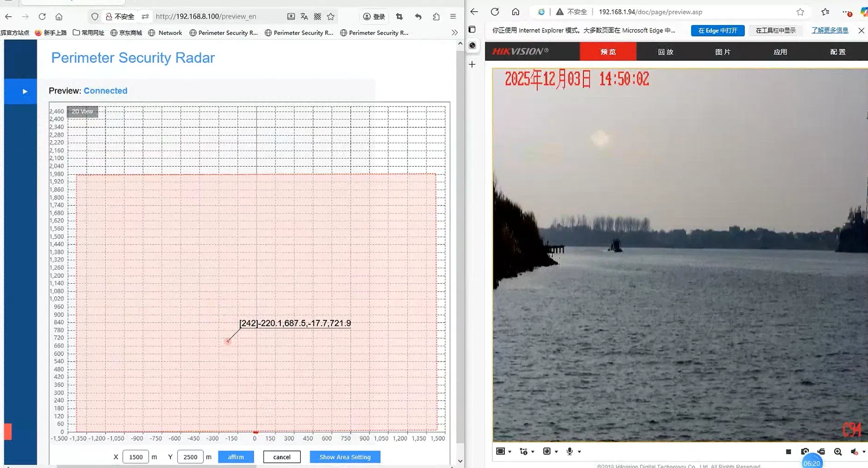Select the window division layout icon
Image resolution: width=868 pixels, height=468 pixels.
(500, 451)
